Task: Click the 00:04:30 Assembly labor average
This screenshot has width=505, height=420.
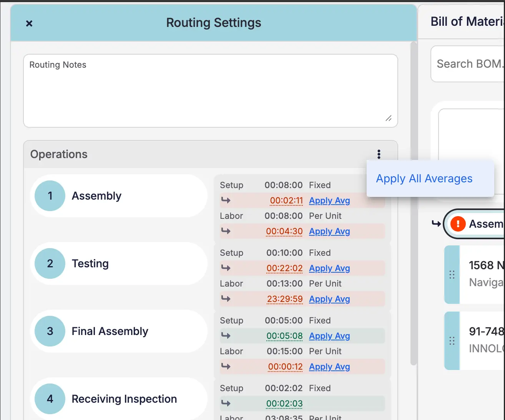Action: [284, 231]
